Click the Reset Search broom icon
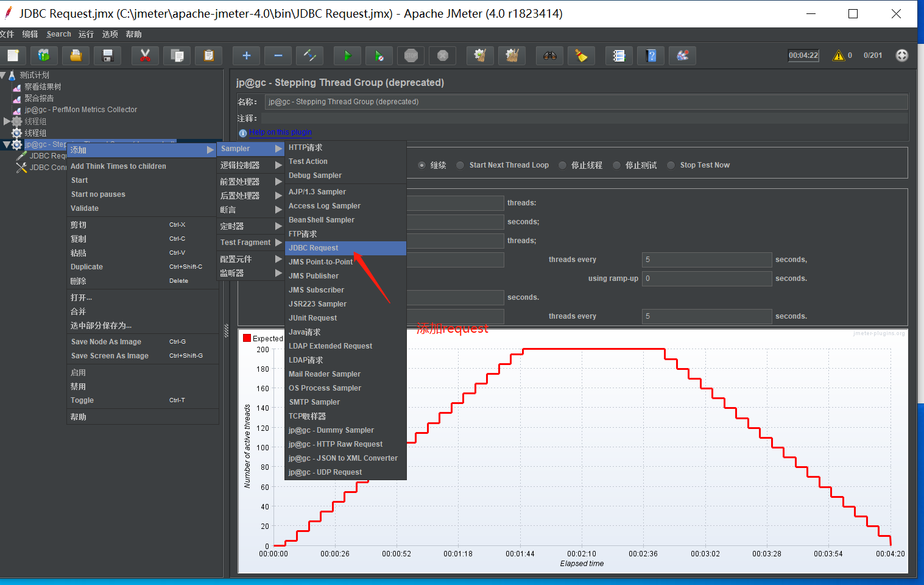924x585 pixels. click(x=581, y=55)
